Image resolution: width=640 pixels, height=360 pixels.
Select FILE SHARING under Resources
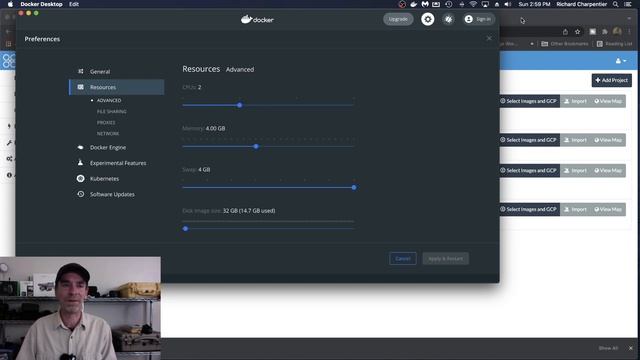pos(111,111)
